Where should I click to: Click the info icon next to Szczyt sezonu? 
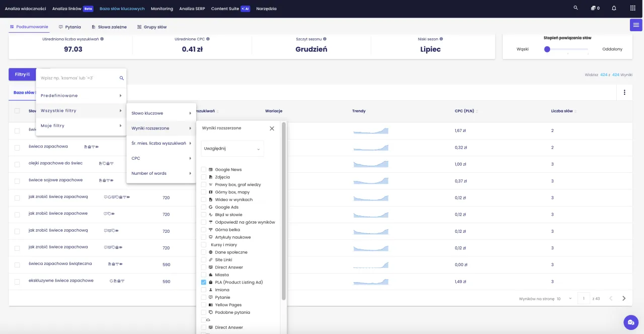[x=325, y=39]
